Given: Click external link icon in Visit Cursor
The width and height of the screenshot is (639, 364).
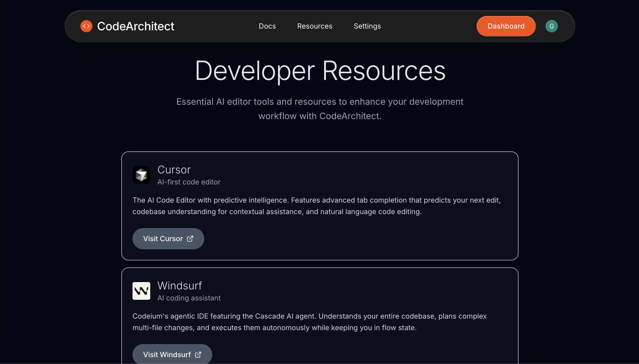Looking at the screenshot, I should (x=190, y=238).
